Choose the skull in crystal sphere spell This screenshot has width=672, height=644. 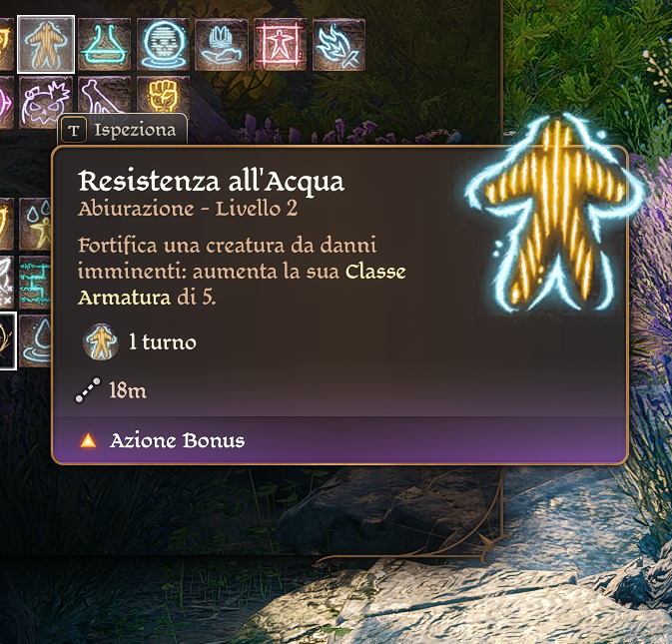coord(164,45)
